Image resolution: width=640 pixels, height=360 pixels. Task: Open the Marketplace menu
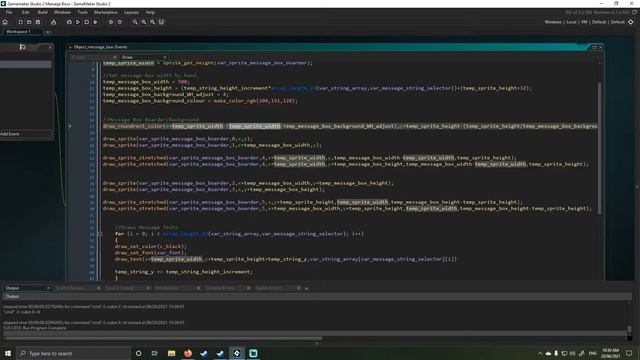(x=106, y=12)
